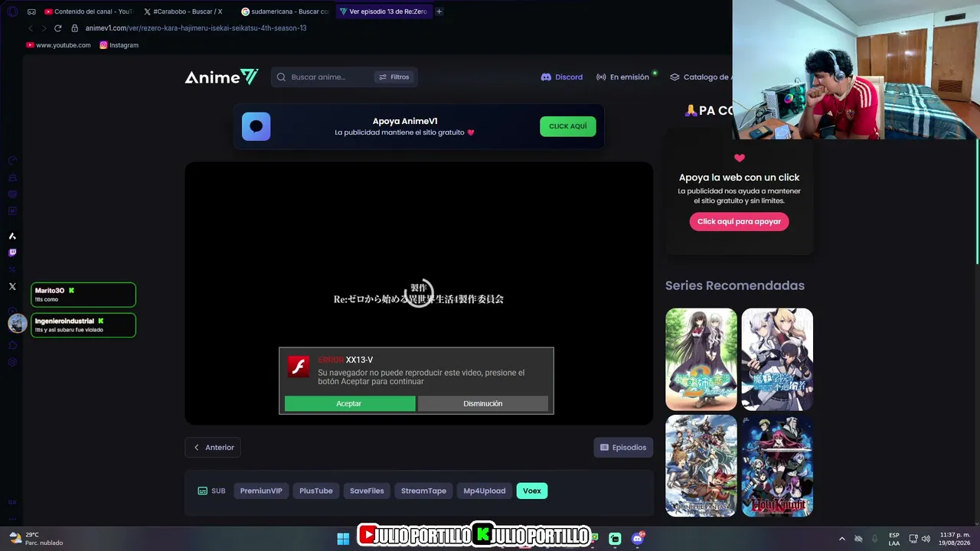Select the Voex server

click(x=532, y=491)
